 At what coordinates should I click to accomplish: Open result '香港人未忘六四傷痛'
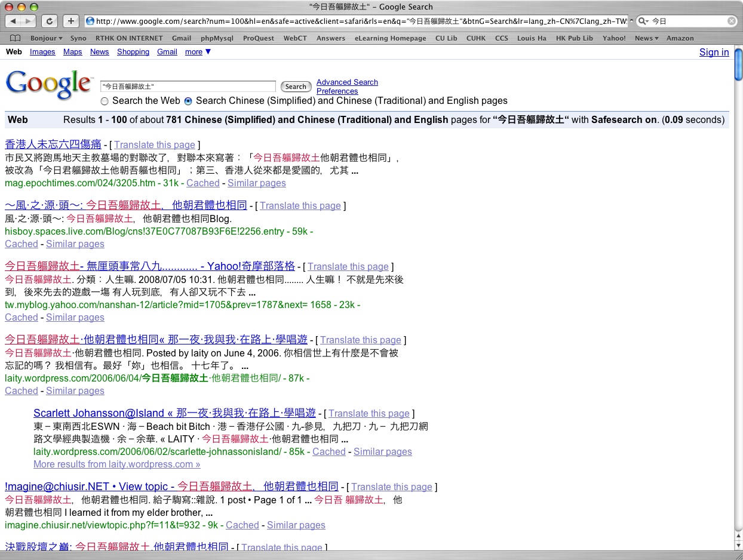[x=53, y=144]
